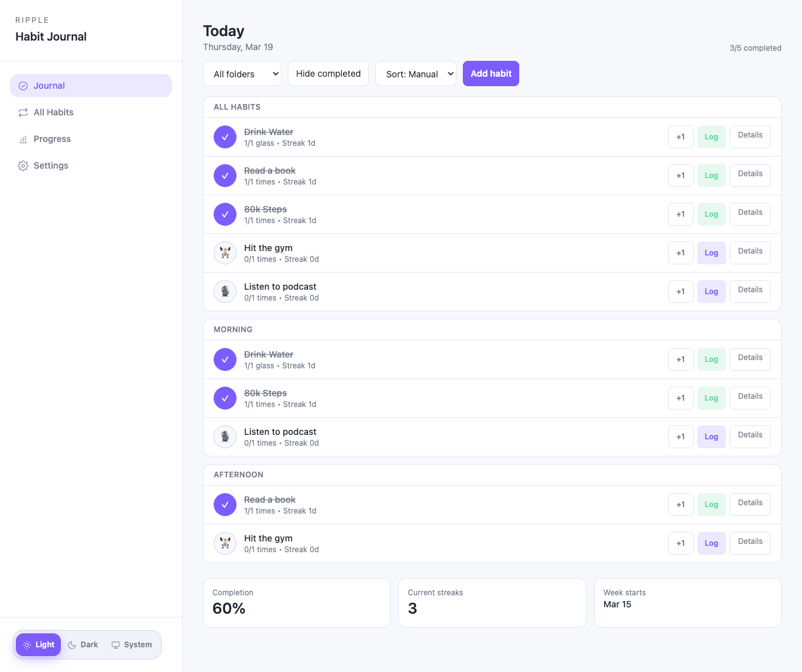This screenshot has height=672, width=802.
Task: Select the System theme monitor icon
Action: click(x=115, y=645)
